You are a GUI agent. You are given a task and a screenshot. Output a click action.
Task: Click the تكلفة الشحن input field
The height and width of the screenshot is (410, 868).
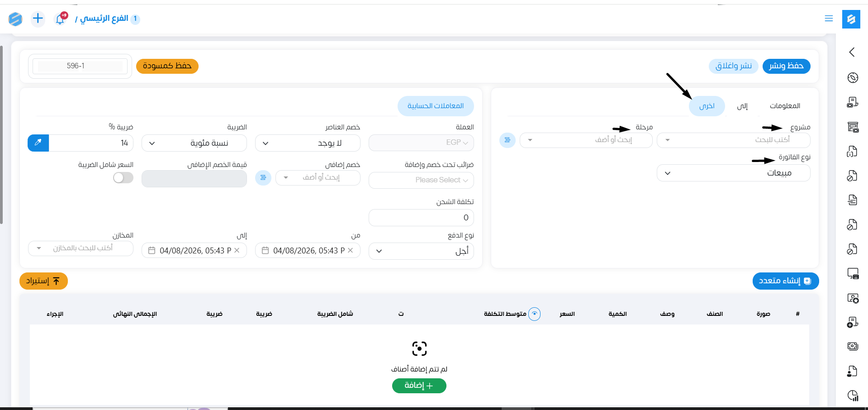[421, 218]
